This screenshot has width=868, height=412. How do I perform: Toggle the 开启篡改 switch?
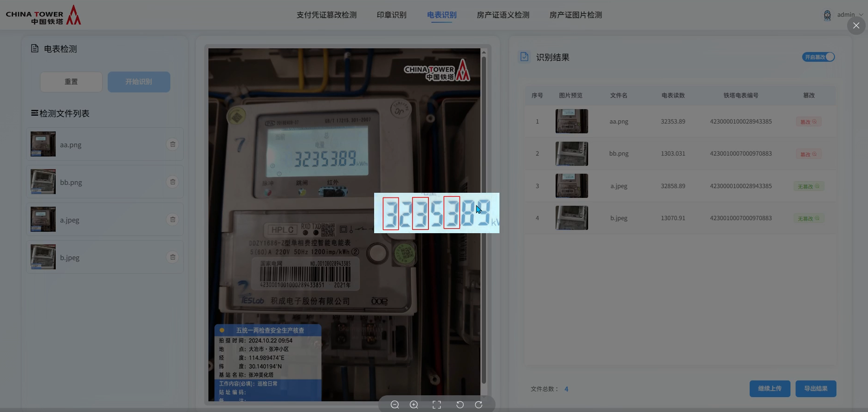(x=818, y=57)
